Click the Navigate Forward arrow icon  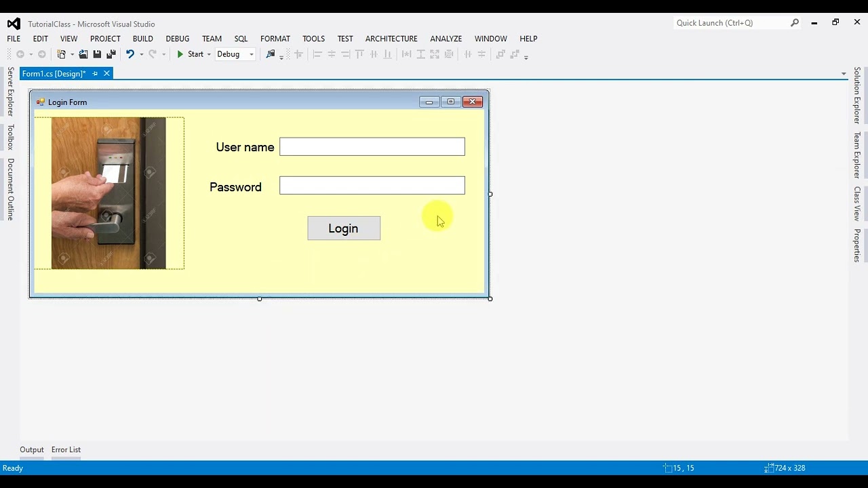tap(41, 54)
